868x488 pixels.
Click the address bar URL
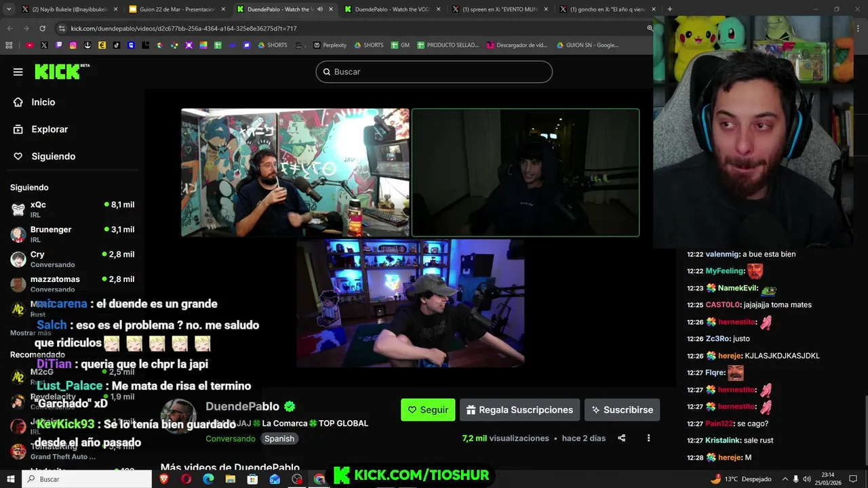[x=183, y=28]
